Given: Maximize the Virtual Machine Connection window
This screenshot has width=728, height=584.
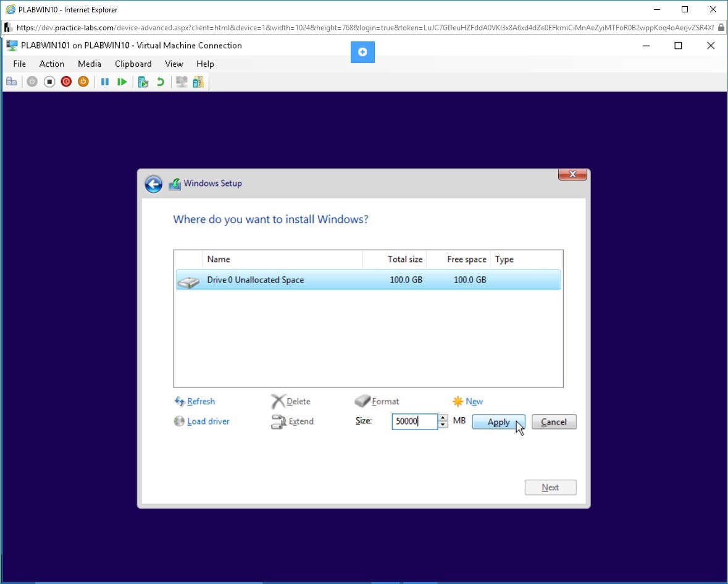Looking at the screenshot, I should tap(679, 46).
